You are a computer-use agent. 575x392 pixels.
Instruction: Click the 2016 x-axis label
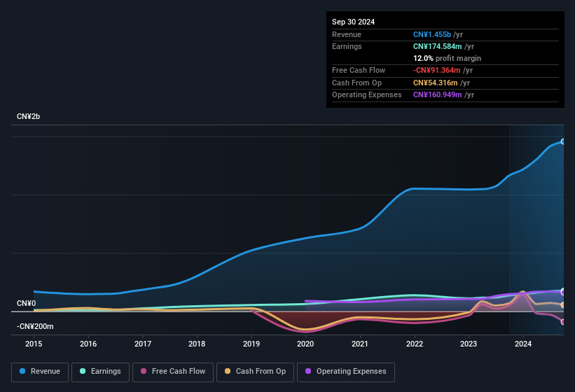click(88, 344)
